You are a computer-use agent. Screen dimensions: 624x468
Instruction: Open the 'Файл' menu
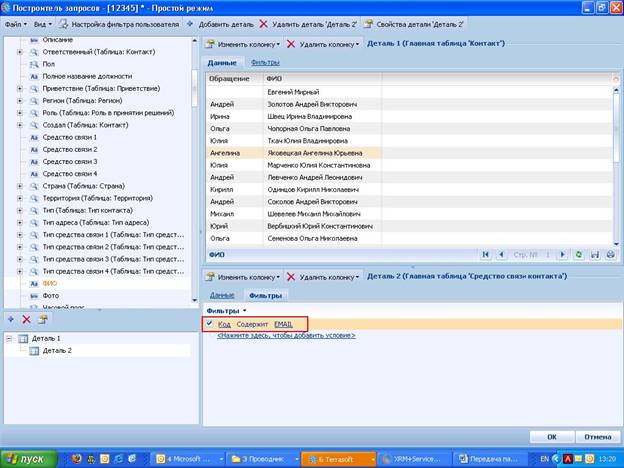tap(16, 24)
